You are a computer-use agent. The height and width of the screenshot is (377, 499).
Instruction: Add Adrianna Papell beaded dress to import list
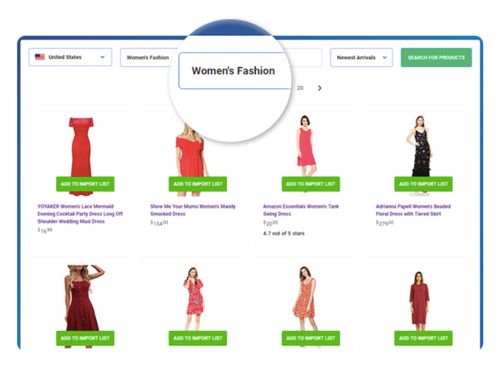(x=423, y=184)
